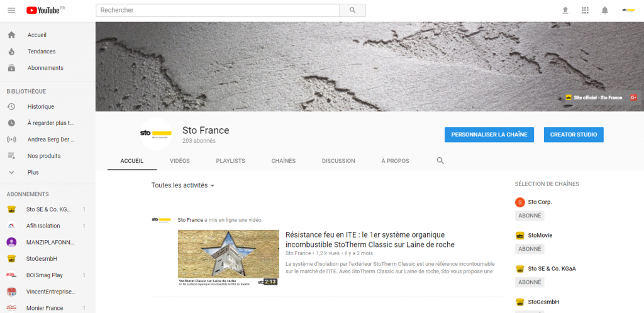Viewport: 644px width, 313px height.
Task: Open the hamburger guide menu
Action: click(x=11, y=10)
